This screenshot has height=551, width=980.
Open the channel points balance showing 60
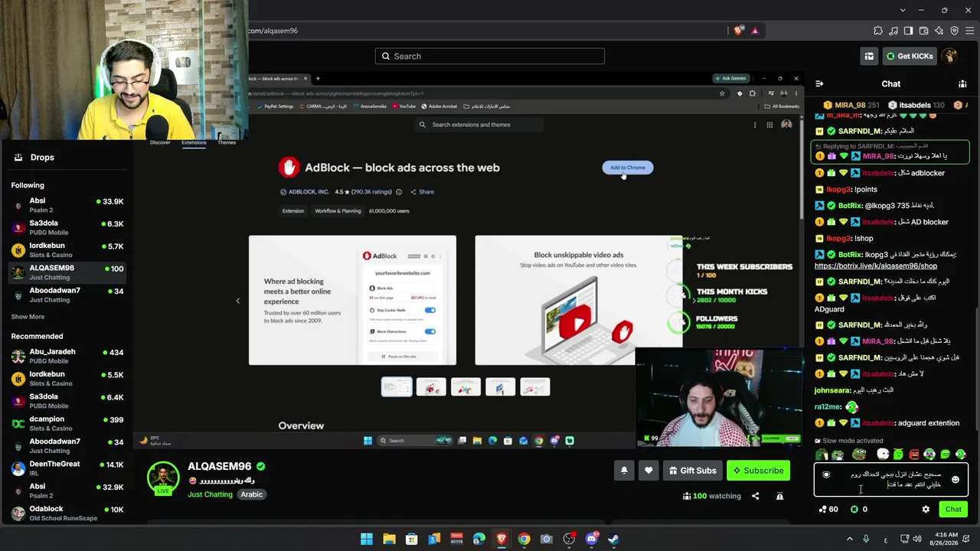(x=828, y=509)
